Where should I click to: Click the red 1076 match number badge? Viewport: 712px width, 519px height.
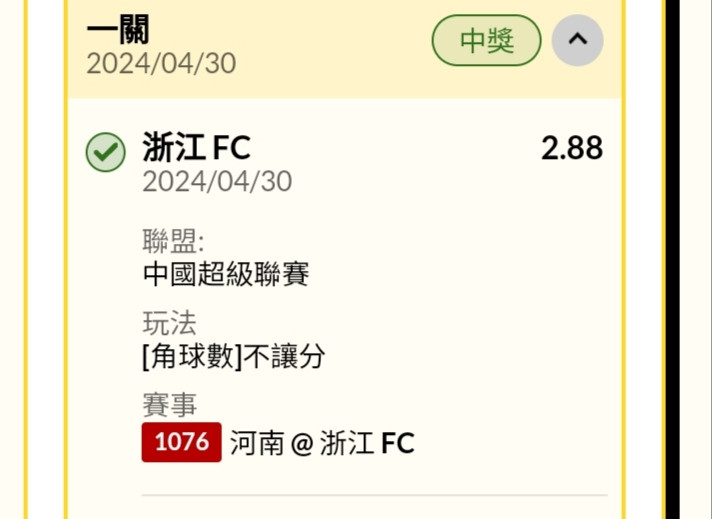[x=181, y=442]
